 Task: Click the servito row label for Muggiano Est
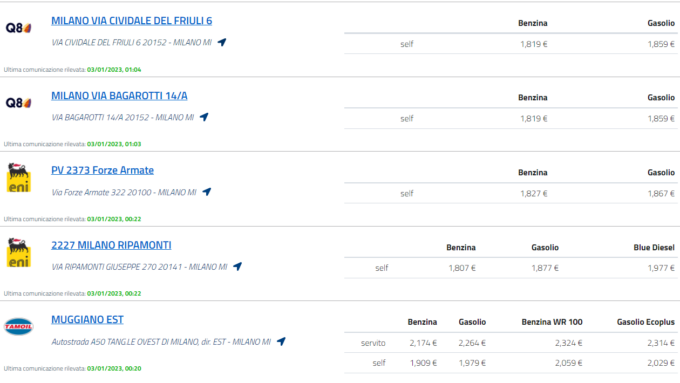373,343
